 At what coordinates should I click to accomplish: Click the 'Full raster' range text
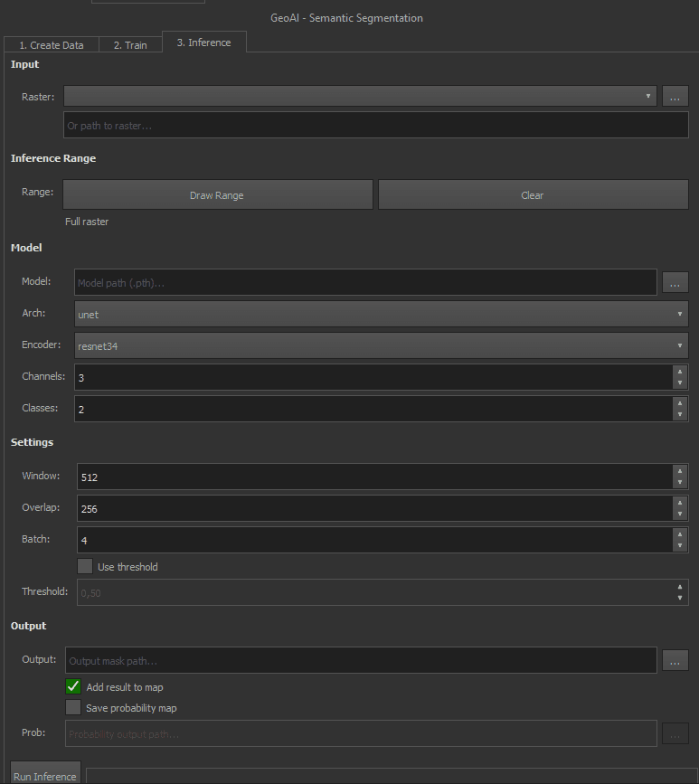pos(87,222)
